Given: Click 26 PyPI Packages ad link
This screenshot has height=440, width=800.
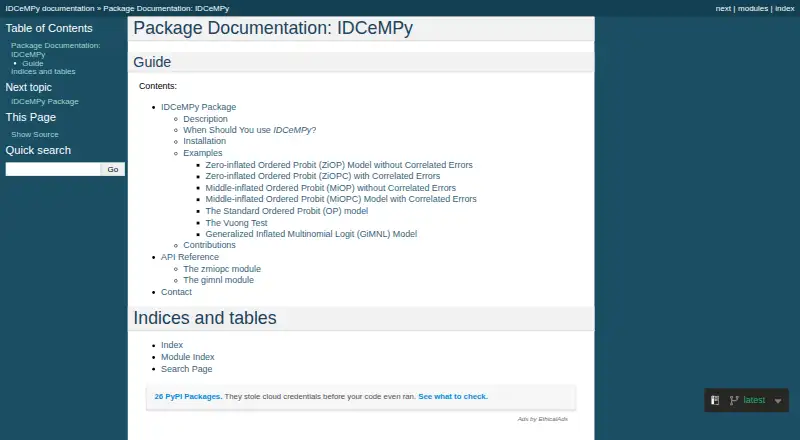Looking at the screenshot, I should tap(188, 397).
